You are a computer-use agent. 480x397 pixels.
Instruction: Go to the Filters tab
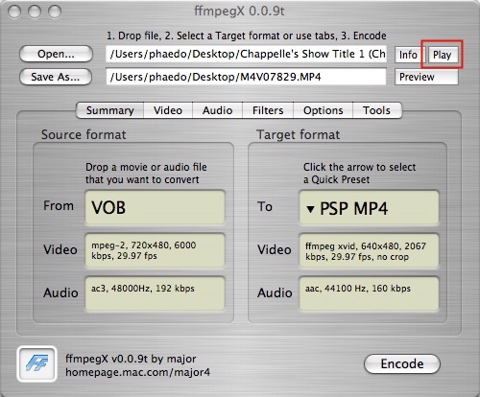coord(268,110)
